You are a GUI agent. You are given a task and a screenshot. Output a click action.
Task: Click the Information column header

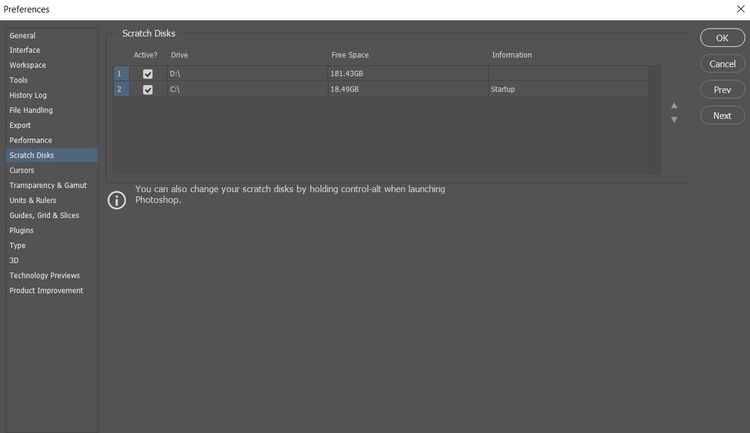(x=512, y=55)
